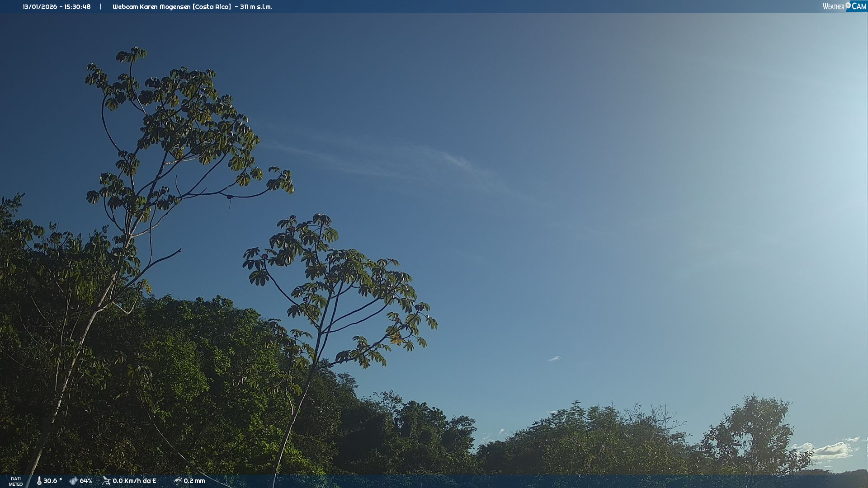Click the word Weather in the logo

click(833, 6)
